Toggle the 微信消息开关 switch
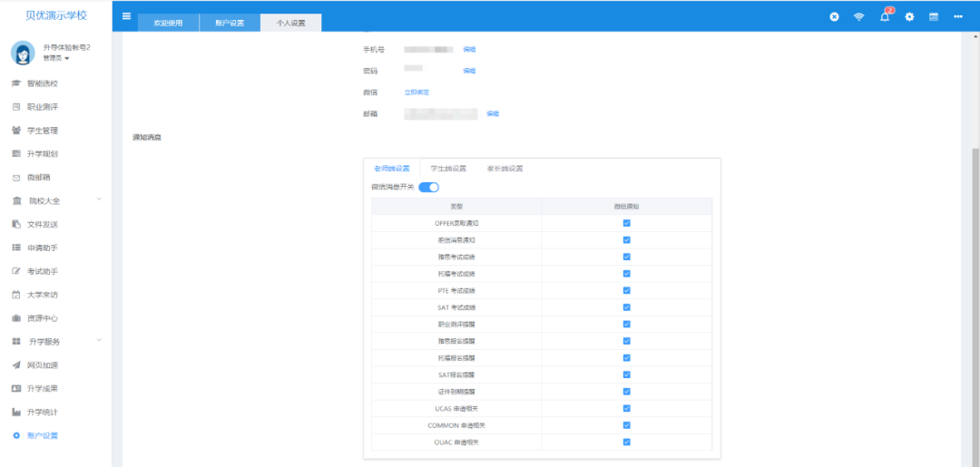Viewport: 980px width, 467px height. [x=428, y=187]
